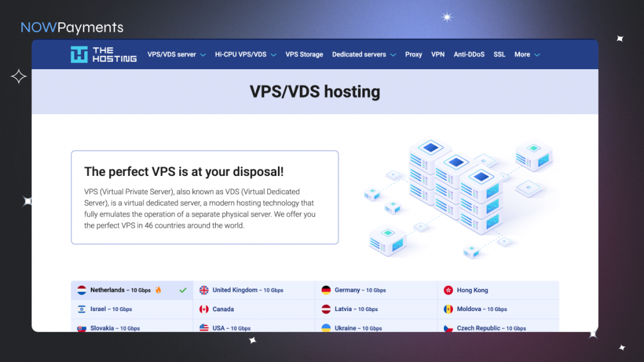
Task: Click the Netherlands flag icon
Action: [x=82, y=290]
